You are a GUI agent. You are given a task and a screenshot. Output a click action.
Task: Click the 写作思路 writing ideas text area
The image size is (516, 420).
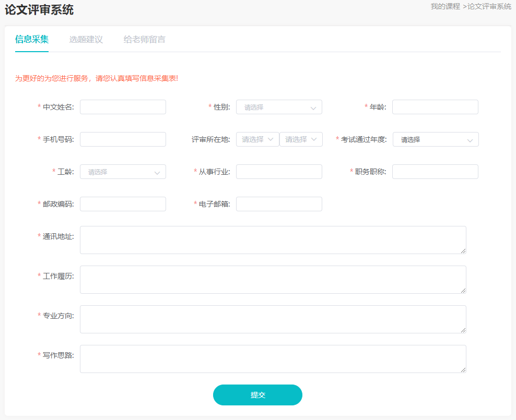pos(273,359)
